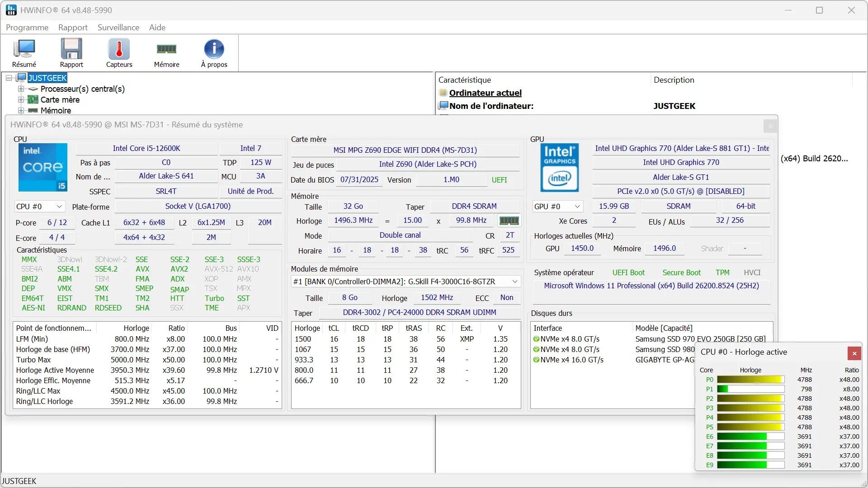Open the Programme menu
Screen dimensions: 868x488
click(27, 28)
